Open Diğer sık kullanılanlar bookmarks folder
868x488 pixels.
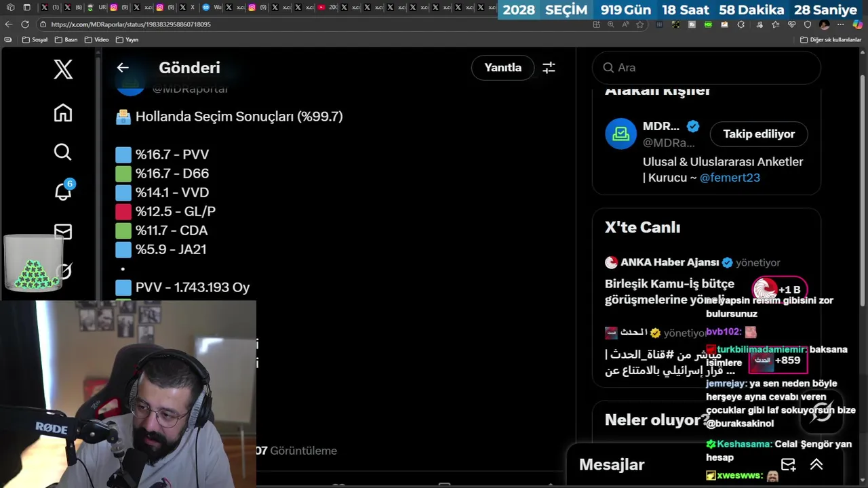[x=831, y=40]
